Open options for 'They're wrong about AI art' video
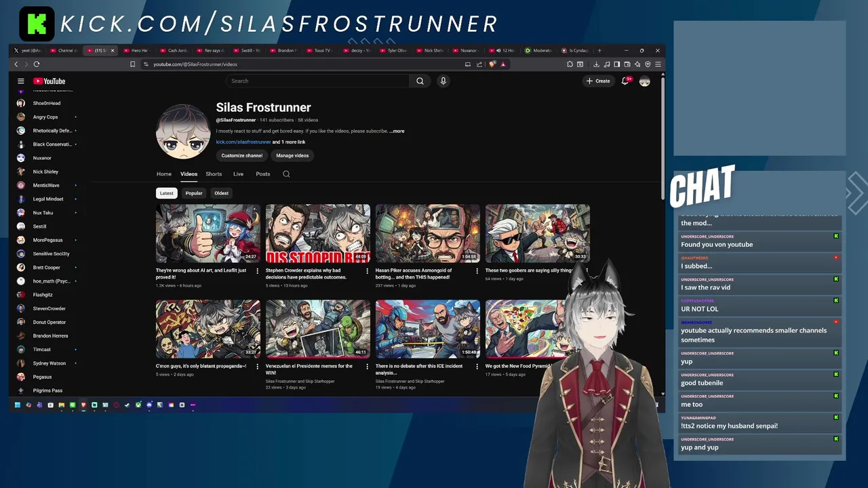Screen dimensions: 868x488 click(x=257, y=271)
